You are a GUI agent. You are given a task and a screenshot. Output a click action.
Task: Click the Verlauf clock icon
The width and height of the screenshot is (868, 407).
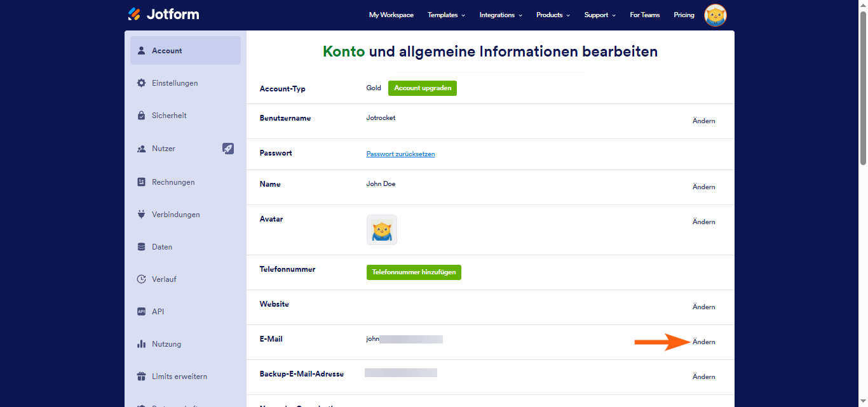141,279
